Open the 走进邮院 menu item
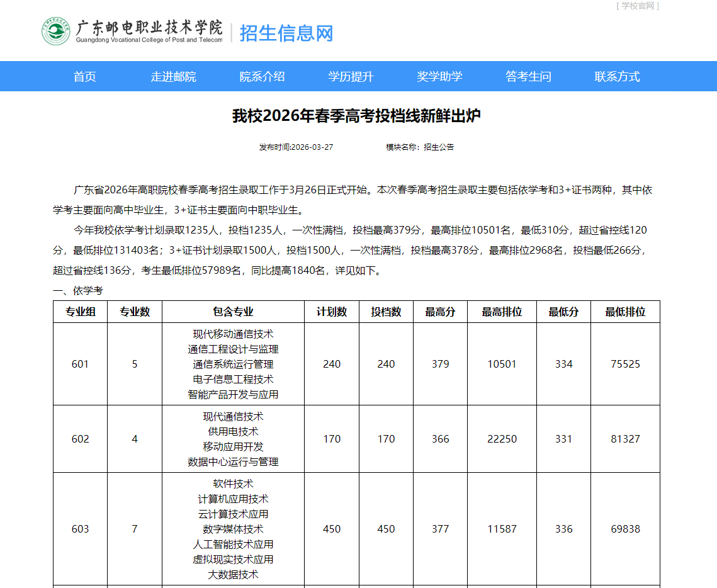This screenshot has width=717, height=588. tap(174, 76)
